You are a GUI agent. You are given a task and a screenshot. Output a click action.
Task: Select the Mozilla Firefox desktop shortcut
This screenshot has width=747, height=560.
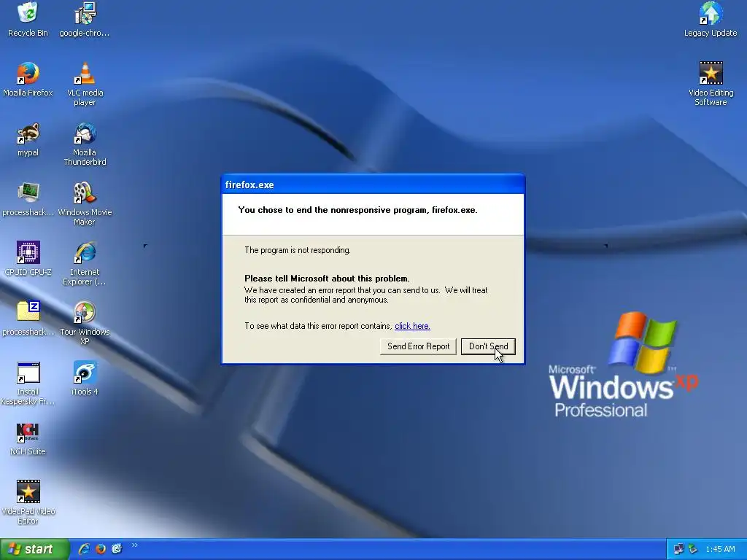click(x=28, y=80)
